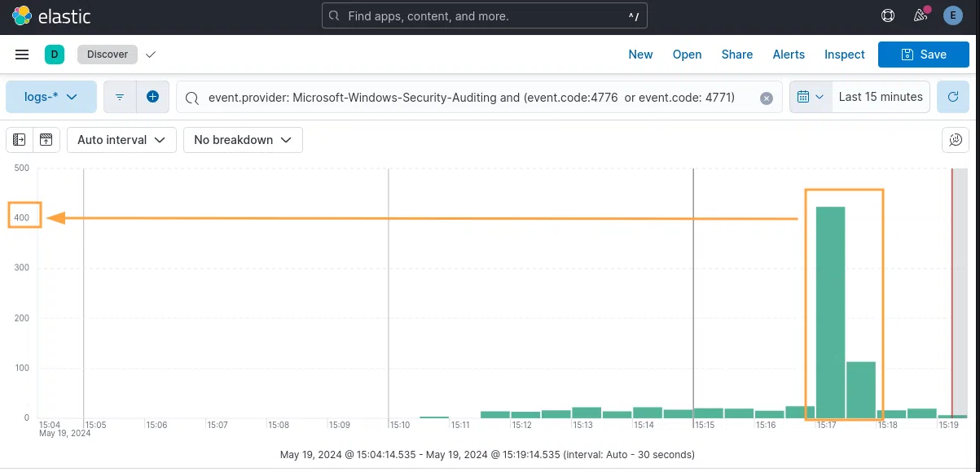
Task: Click the Save button
Action: (924, 55)
